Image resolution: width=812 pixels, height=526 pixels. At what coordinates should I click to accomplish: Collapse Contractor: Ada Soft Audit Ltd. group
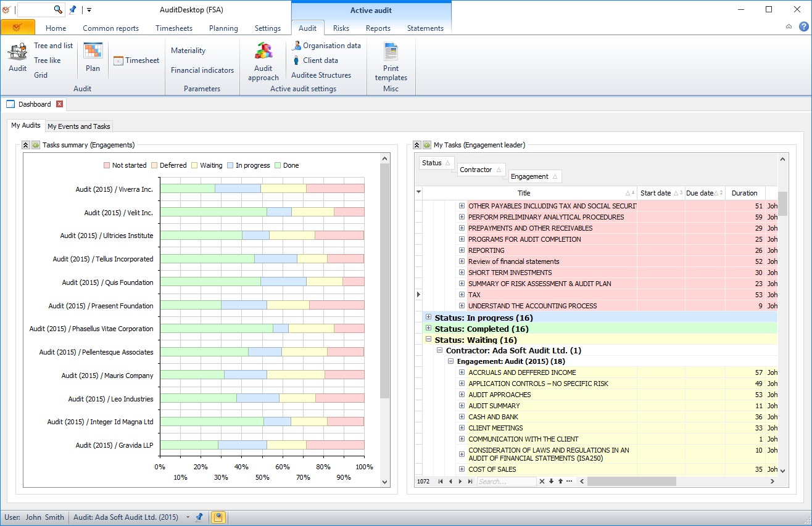coord(439,350)
